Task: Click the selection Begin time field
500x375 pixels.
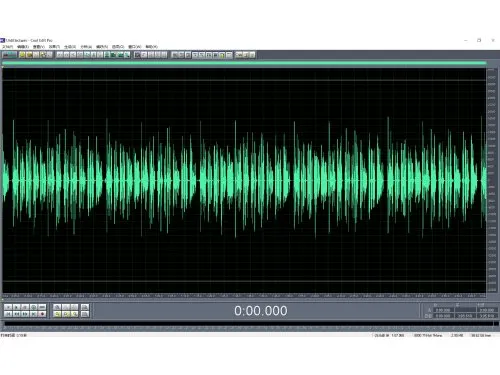Action: pos(443,310)
